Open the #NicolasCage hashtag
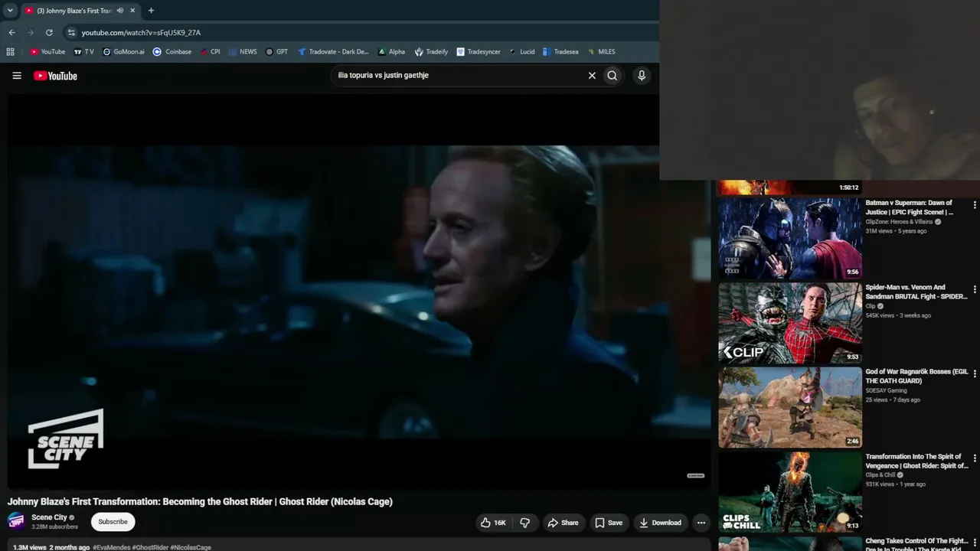 [191, 547]
